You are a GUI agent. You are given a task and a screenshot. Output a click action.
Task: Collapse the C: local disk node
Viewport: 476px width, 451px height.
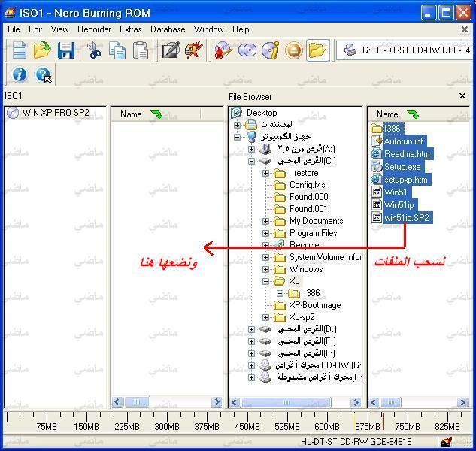click(x=251, y=161)
